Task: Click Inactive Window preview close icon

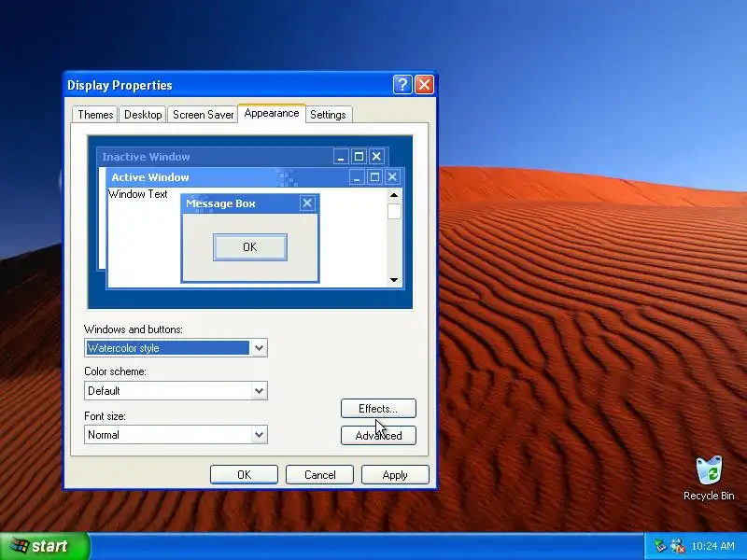Action: pyautogui.click(x=376, y=157)
